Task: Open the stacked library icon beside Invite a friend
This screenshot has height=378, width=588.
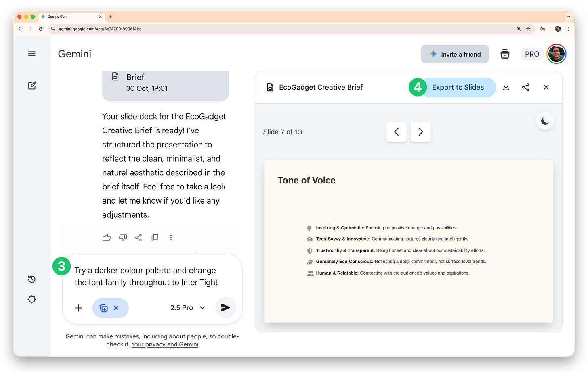Action: tap(505, 54)
